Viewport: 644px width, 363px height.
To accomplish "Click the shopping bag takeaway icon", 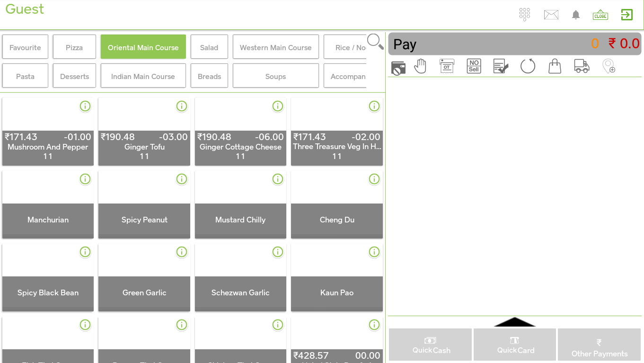I will 555,66.
